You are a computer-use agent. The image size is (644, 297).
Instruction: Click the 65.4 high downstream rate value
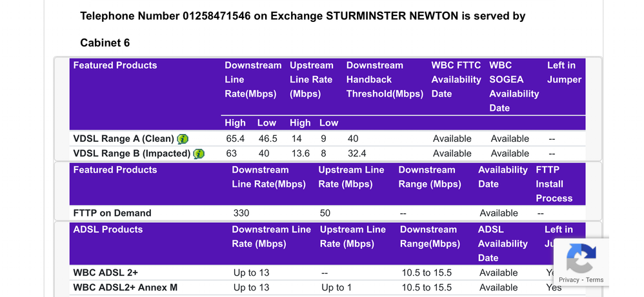click(x=234, y=139)
